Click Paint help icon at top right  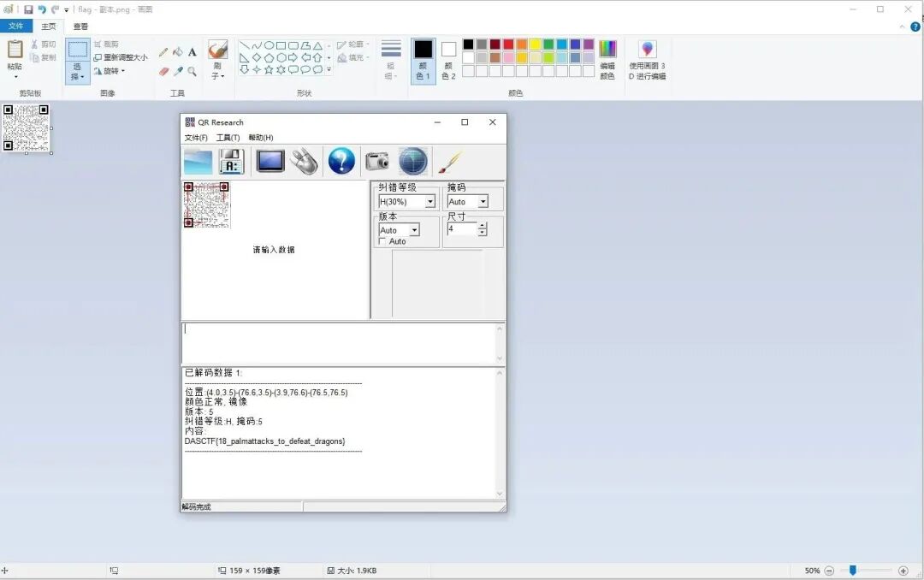[915, 27]
